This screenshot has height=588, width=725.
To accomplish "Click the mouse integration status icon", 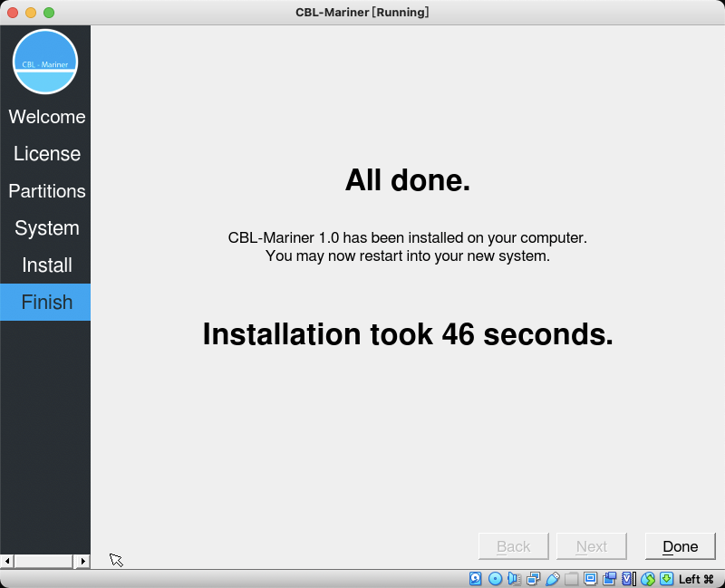I will 648,578.
